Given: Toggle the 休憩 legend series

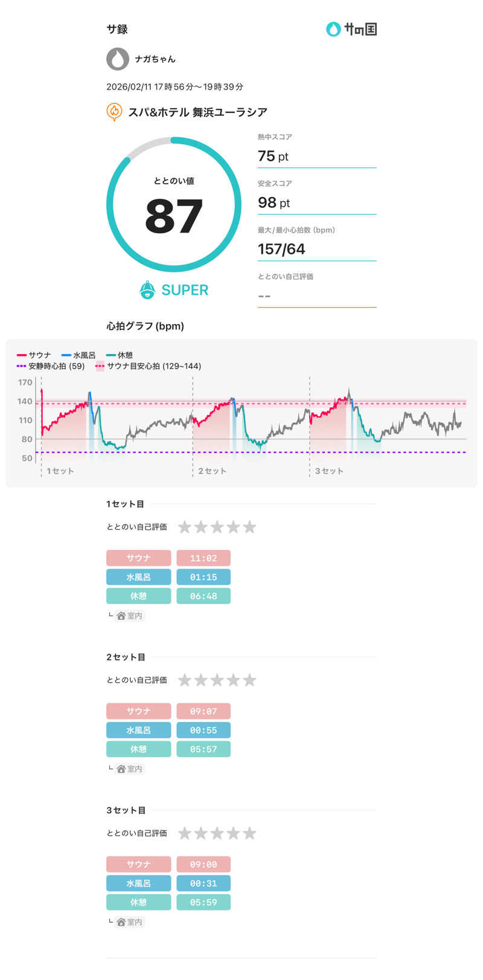Looking at the screenshot, I should coord(120,355).
